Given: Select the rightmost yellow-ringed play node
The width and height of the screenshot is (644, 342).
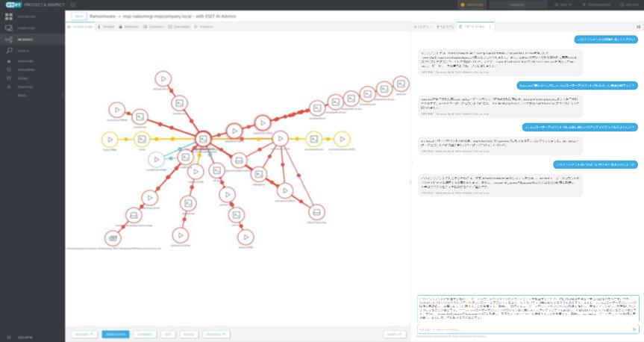Looking at the screenshot, I should click(x=342, y=140).
